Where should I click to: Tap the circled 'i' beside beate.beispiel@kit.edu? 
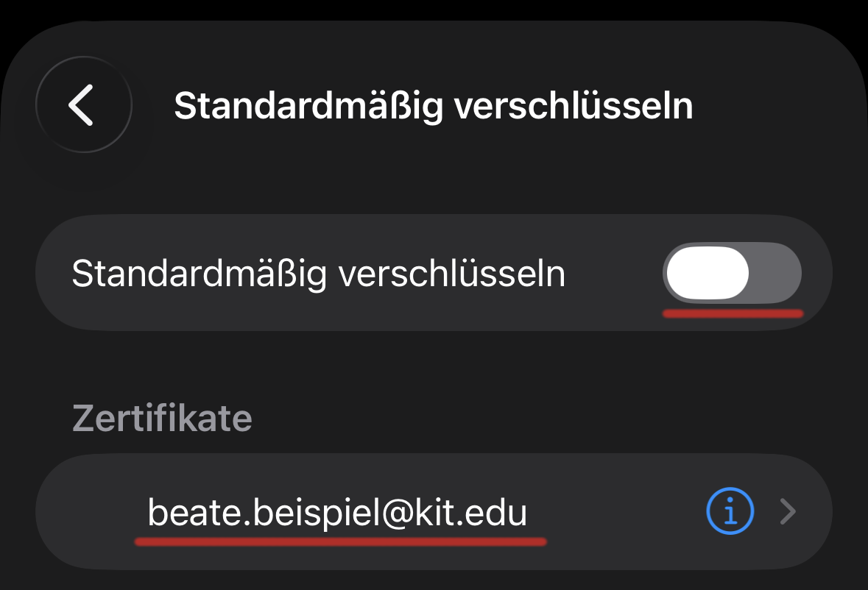point(730,511)
